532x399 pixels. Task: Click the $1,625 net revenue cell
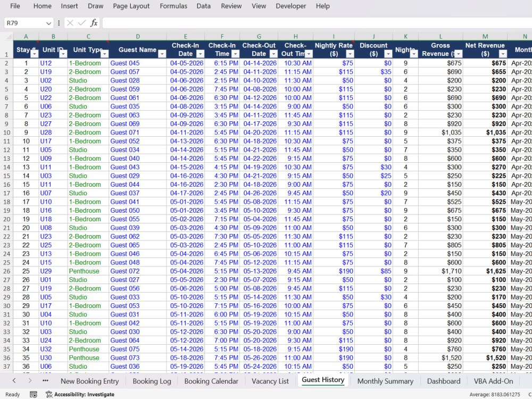pos(485,271)
